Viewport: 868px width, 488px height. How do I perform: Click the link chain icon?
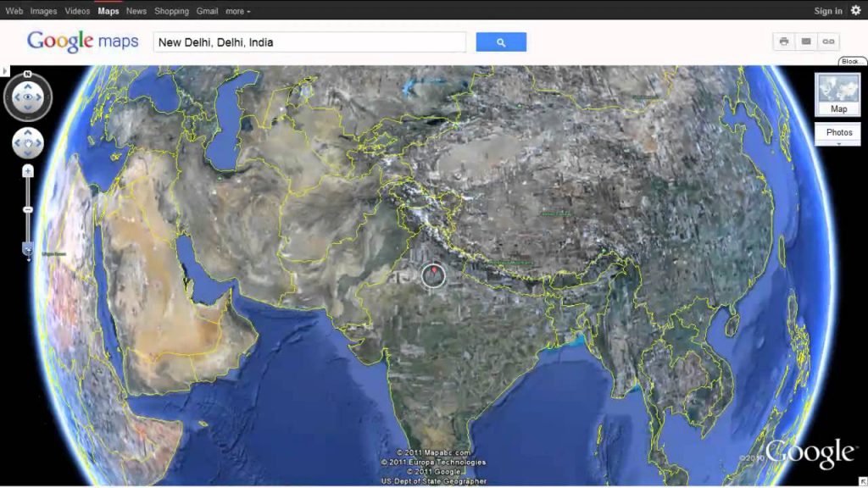click(x=828, y=42)
